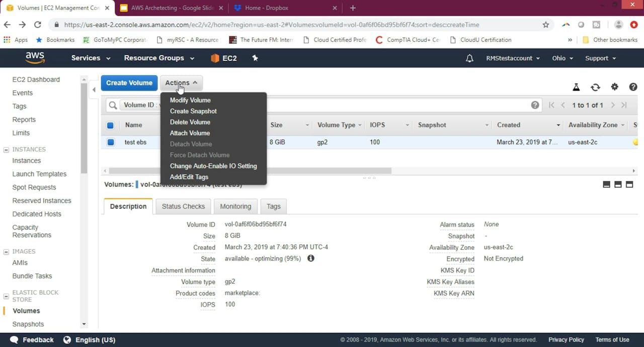This screenshot has width=644, height=347.
Task: Open the notifications bell icon
Action: pyautogui.click(x=469, y=58)
